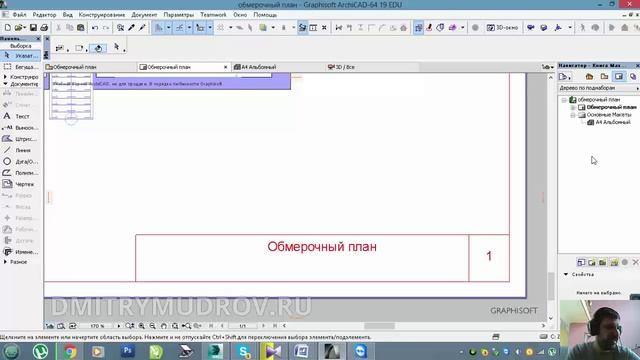
Task: Open View Map folder icon in Navigator
Action: [x=604, y=76]
